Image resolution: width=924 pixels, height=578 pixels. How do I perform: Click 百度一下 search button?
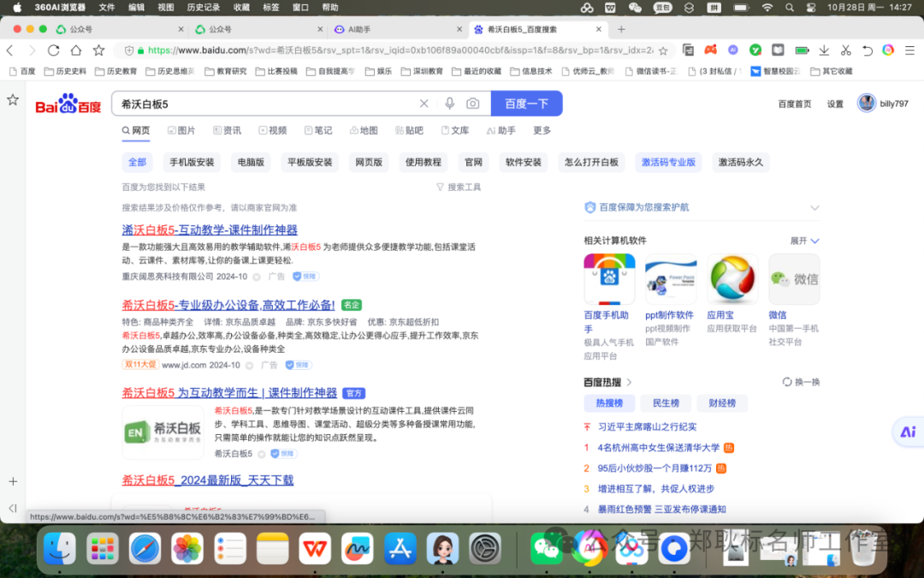pyautogui.click(x=527, y=104)
